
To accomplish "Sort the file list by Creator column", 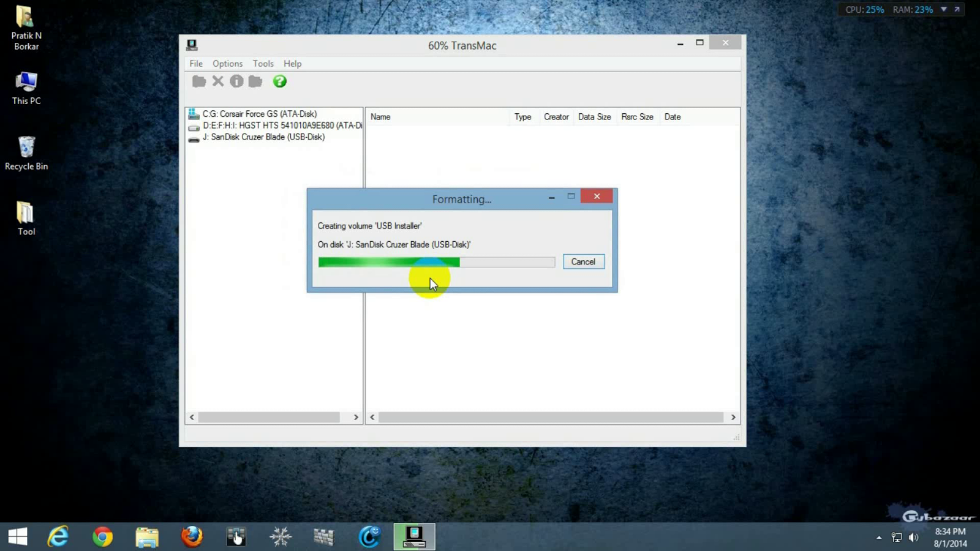I will coord(556,117).
